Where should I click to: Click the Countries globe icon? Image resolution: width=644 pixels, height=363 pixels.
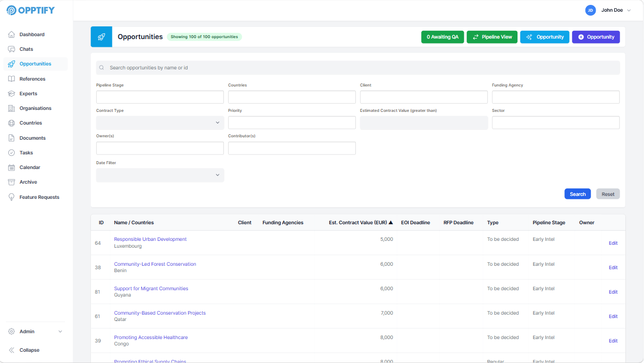tap(12, 123)
